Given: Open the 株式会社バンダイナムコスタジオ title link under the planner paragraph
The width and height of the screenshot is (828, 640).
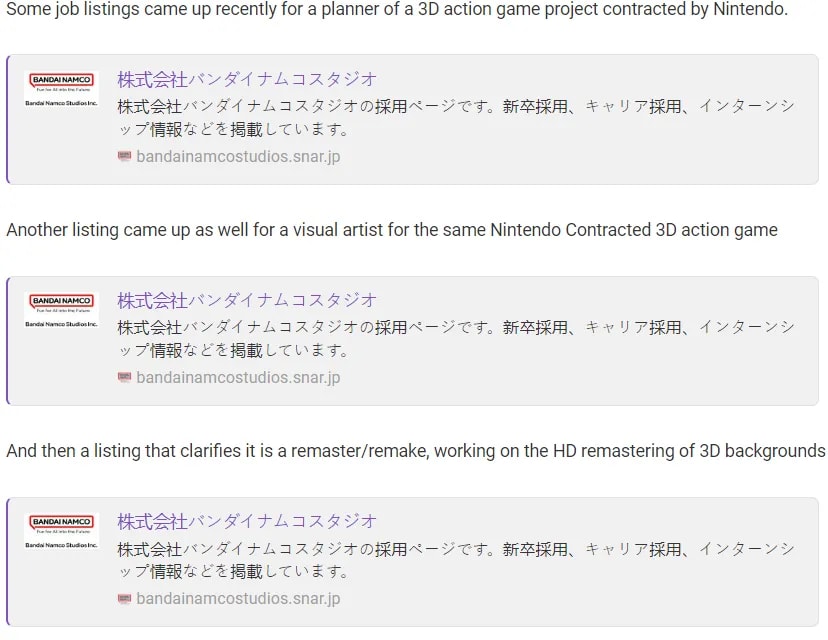Looking at the screenshot, I should pos(247,79).
